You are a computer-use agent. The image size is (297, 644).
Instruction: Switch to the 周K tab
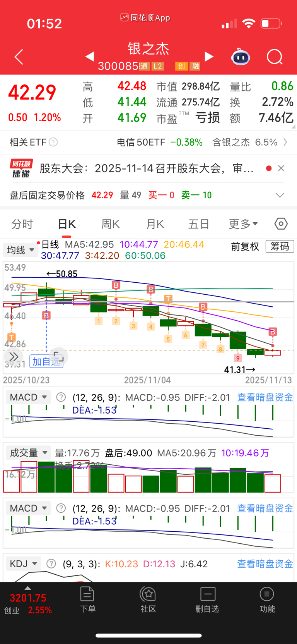tap(111, 224)
